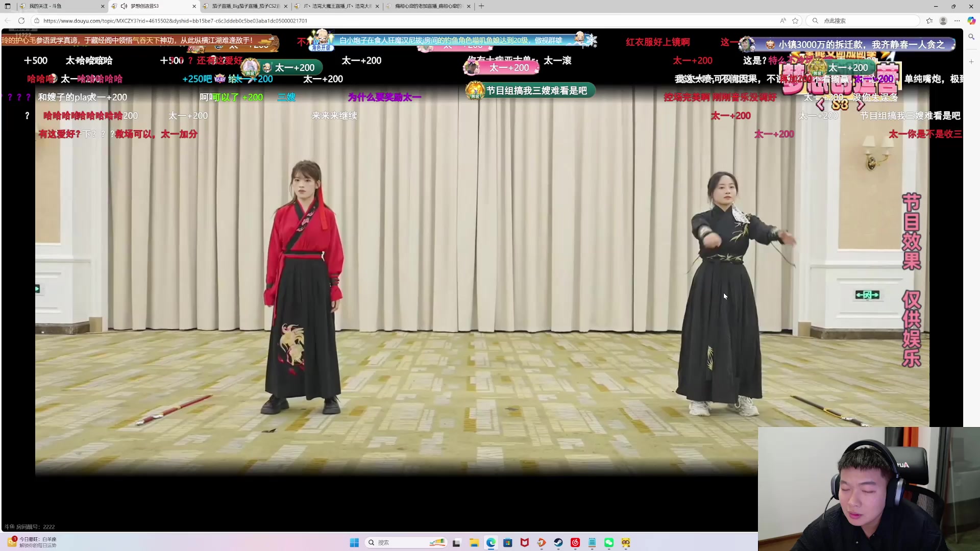
Task: Click the streamer webcam overlay
Action: pos(869,489)
